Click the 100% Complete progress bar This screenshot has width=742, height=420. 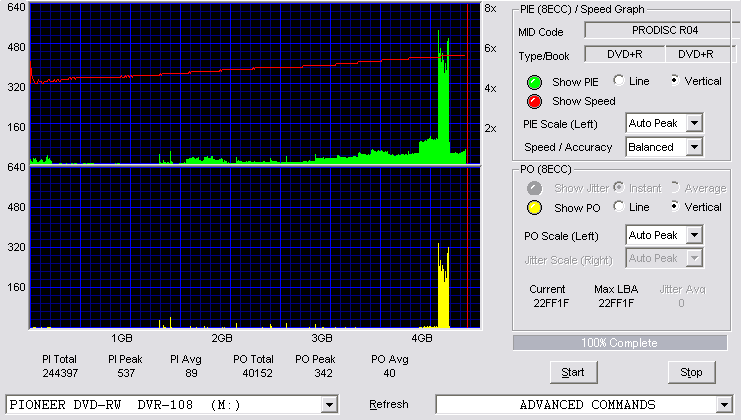point(620,343)
